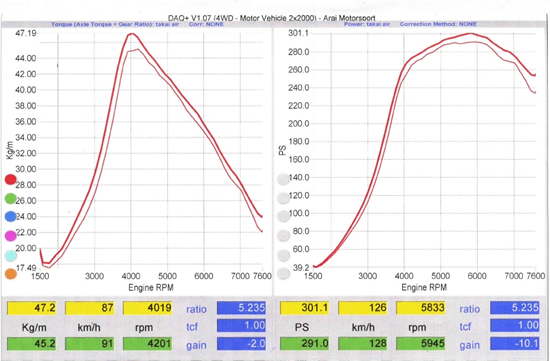Click the 47.19 torque axis maximum

(x=26, y=33)
